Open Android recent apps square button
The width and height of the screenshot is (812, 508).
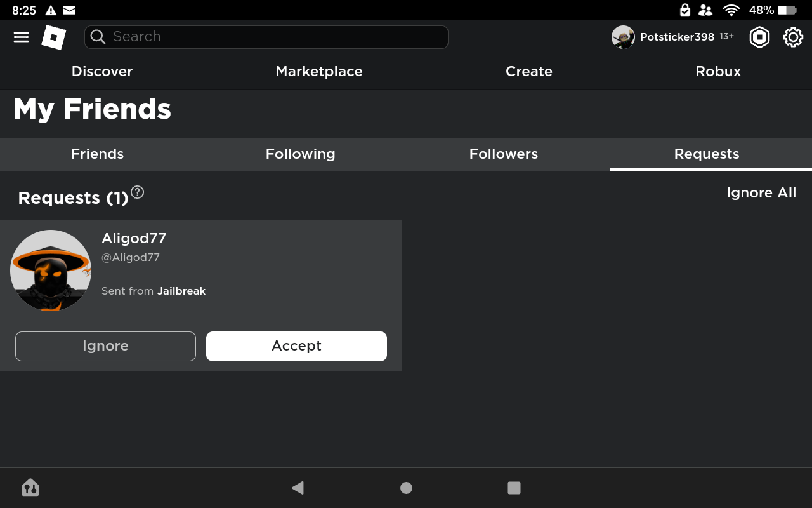(514, 488)
